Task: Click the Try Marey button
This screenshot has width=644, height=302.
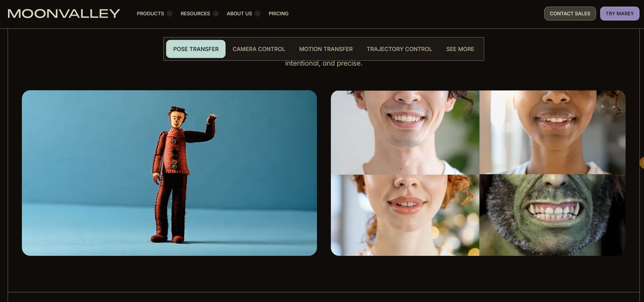Action: (x=619, y=14)
